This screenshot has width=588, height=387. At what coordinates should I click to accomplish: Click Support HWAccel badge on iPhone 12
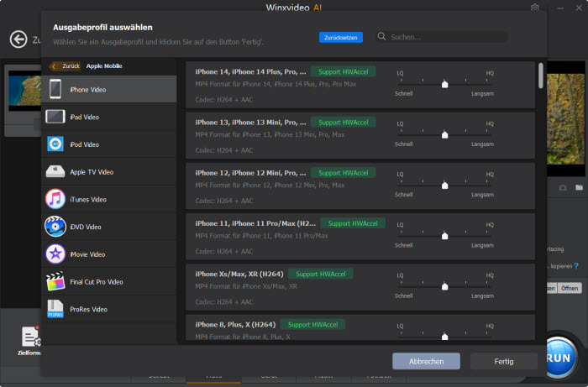343,173
